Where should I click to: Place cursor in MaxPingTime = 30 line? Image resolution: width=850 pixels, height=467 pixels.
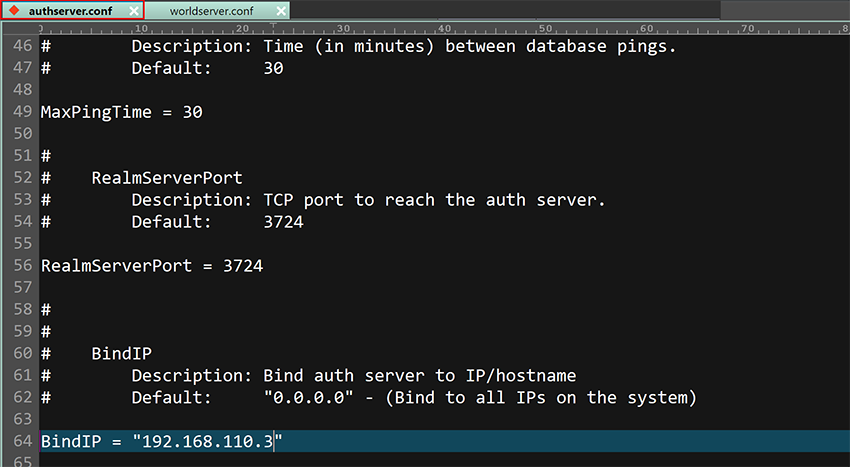coord(121,112)
